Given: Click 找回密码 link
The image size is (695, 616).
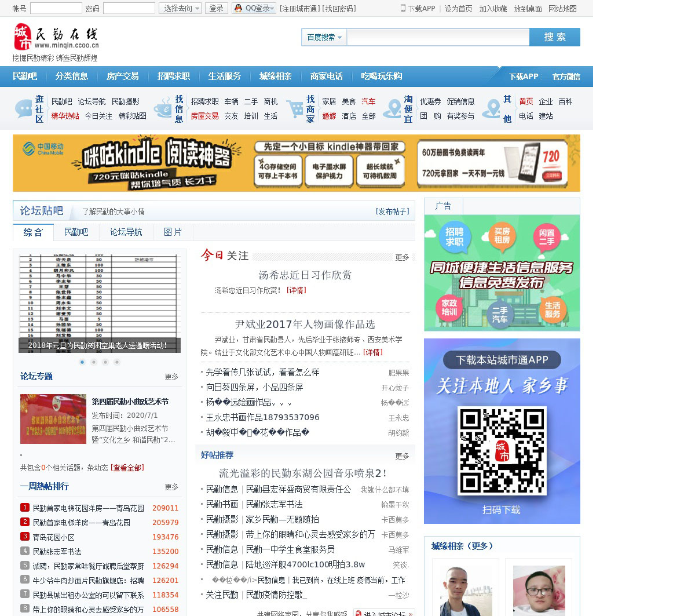Looking at the screenshot, I should 340,9.
